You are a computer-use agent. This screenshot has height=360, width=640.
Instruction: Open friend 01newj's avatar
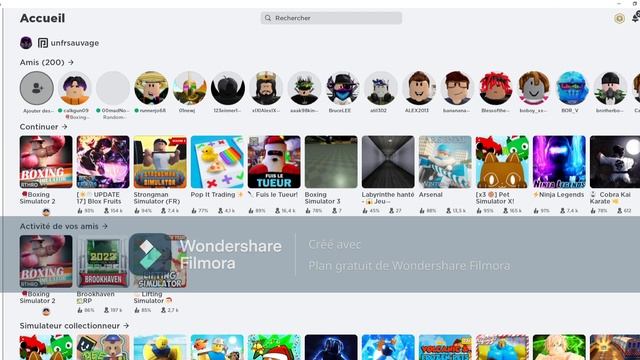[189, 88]
